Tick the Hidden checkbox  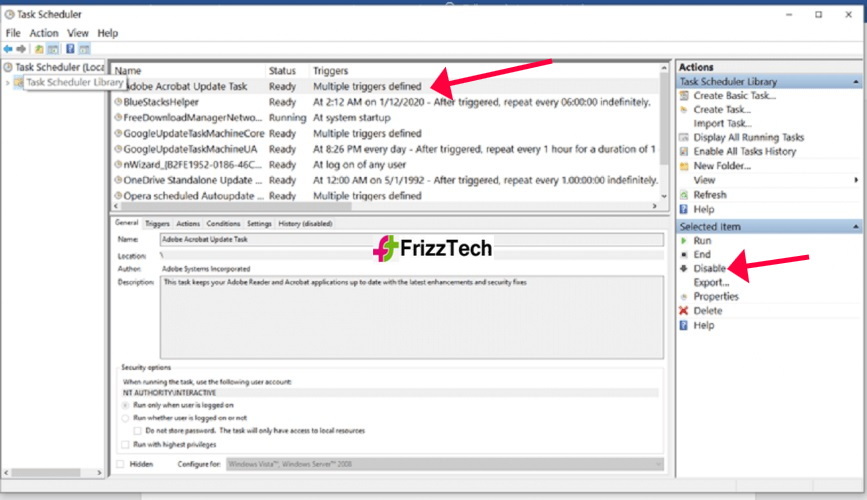tap(121, 464)
